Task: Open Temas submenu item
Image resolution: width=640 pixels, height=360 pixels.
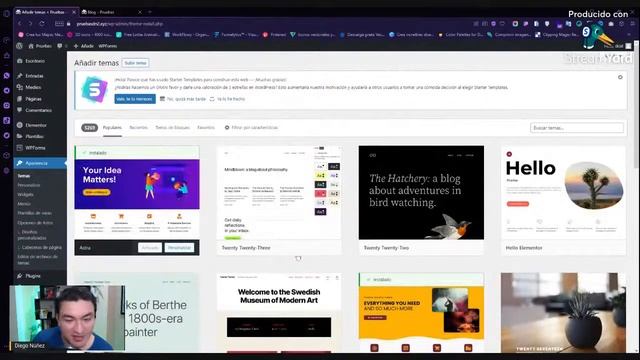Action: click(x=24, y=176)
